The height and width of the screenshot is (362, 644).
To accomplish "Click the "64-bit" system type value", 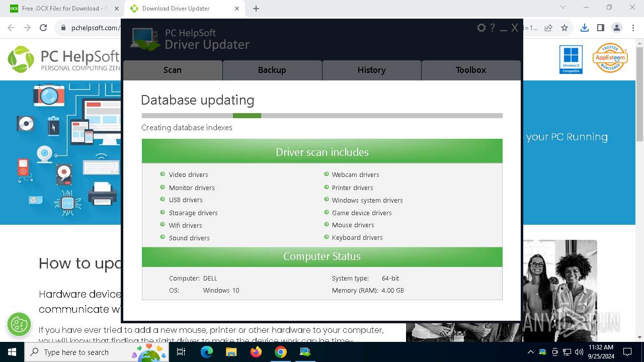I will coord(390,278).
